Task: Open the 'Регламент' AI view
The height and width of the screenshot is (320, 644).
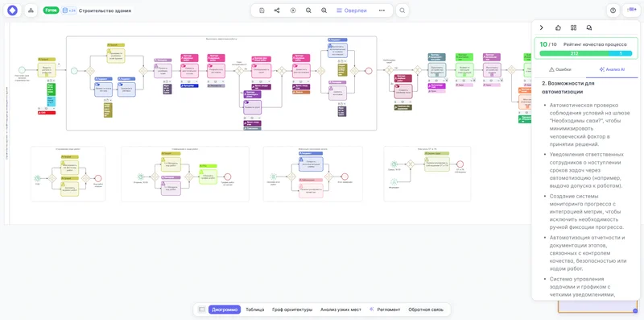Action: [385, 310]
